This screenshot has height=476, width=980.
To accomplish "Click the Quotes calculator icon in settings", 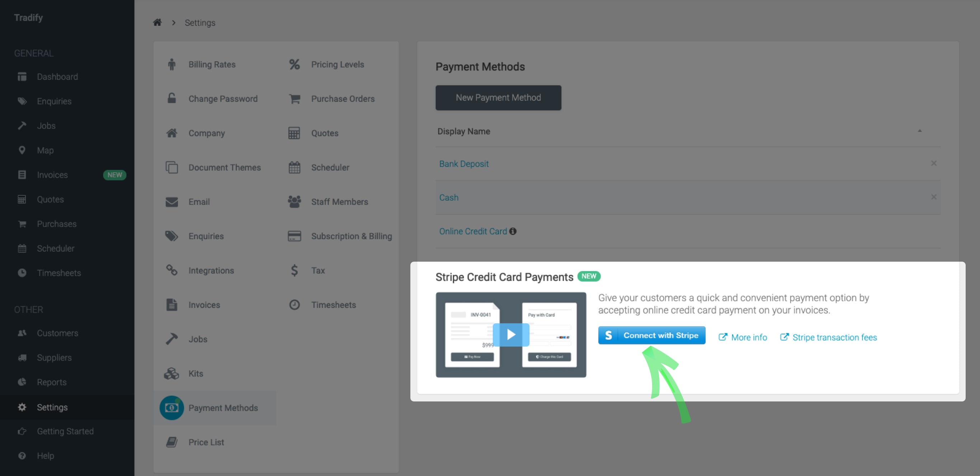I will click(295, 133).
